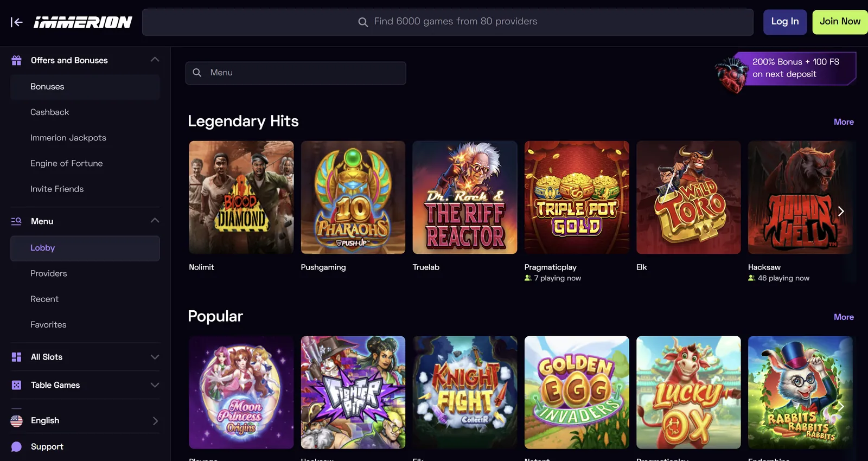The height and width of the screenshot is (461, 868).
Task: Click the Support chat bubble icon
Action: 17,447
